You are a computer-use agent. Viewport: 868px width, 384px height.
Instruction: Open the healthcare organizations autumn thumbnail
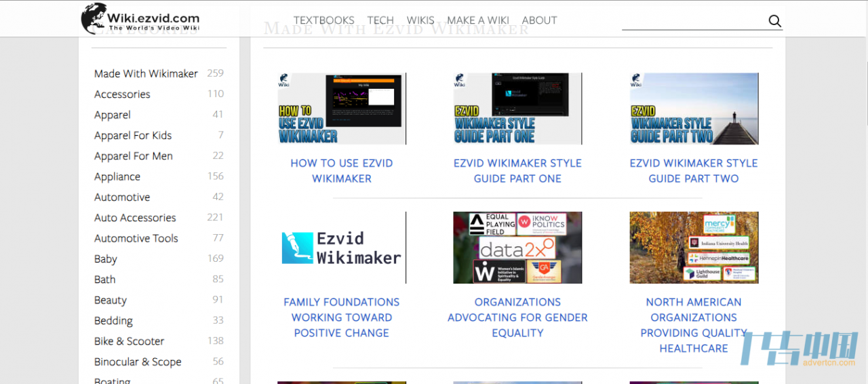(x=694, y=248)
